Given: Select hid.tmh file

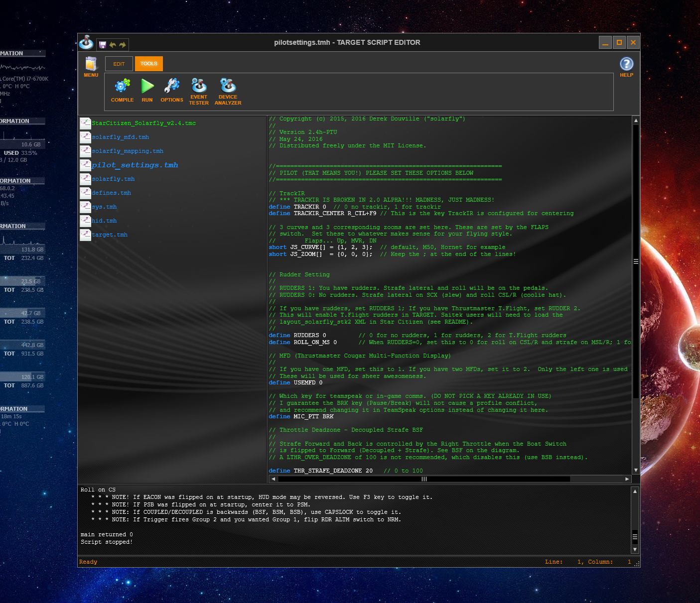Looking at the screenshot, I should [x=104, y=221].
